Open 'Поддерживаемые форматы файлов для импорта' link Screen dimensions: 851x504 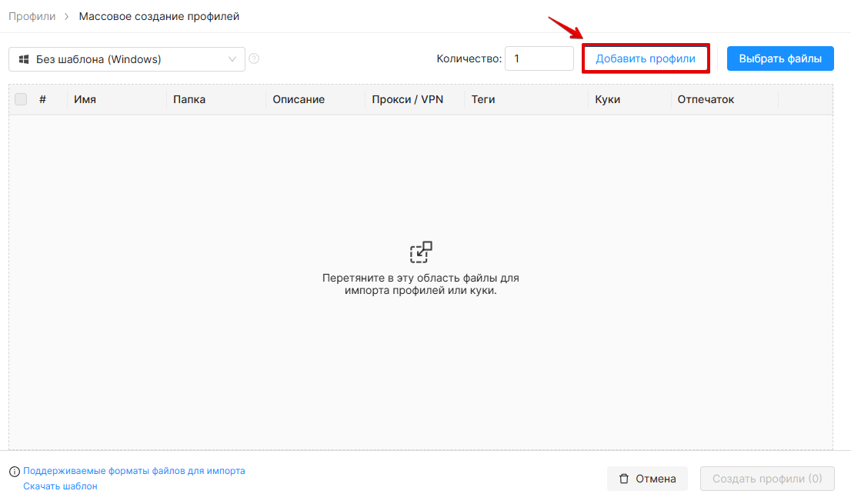pyautogui.click(x=134, y=471)
